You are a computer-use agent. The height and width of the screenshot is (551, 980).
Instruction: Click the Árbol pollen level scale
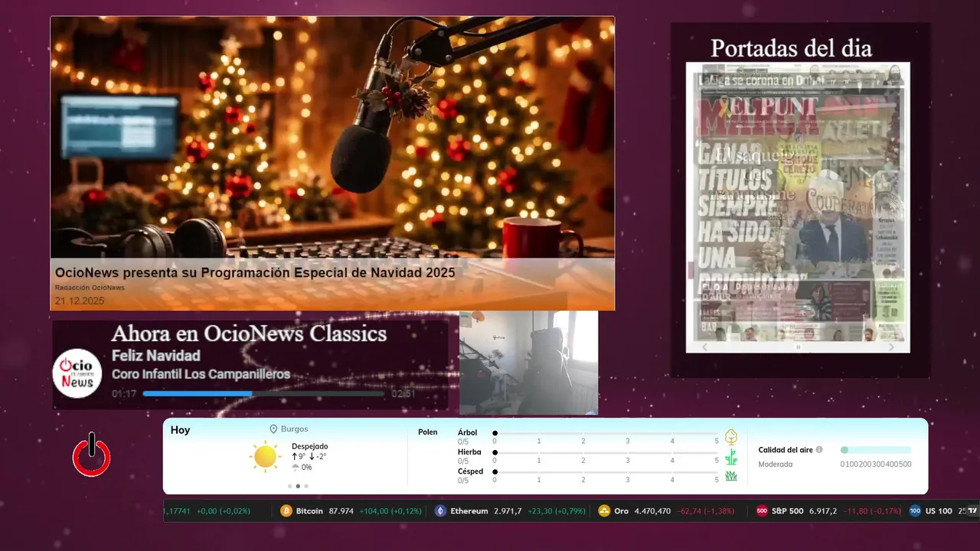[606, 433]
